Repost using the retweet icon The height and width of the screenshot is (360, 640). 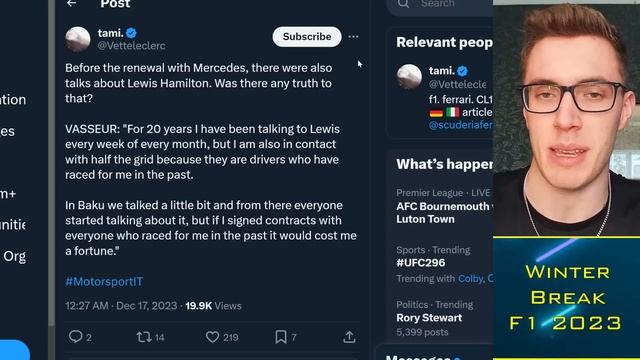(x=144, y=337)
